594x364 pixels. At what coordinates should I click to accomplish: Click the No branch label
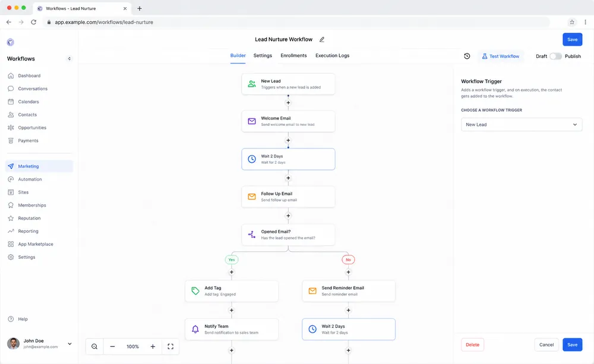pos(348,259)
